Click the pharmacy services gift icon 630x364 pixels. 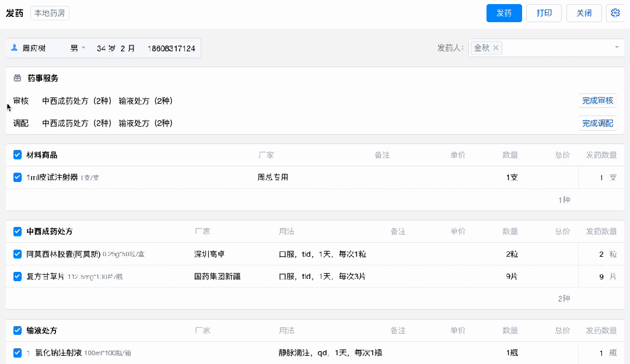[17, 78]
